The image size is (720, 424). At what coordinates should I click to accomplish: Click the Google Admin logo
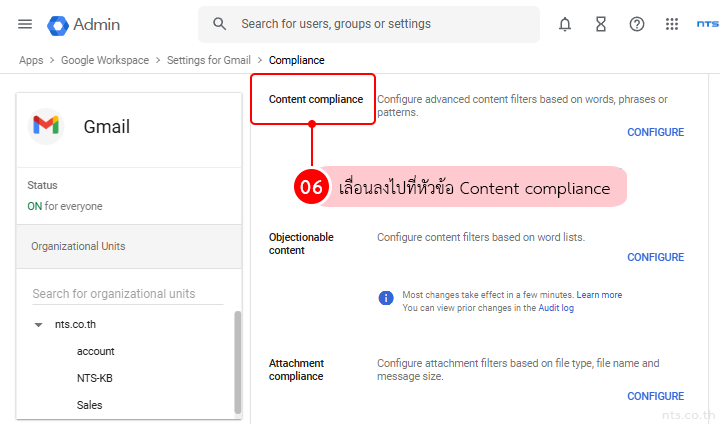(84, 25)
